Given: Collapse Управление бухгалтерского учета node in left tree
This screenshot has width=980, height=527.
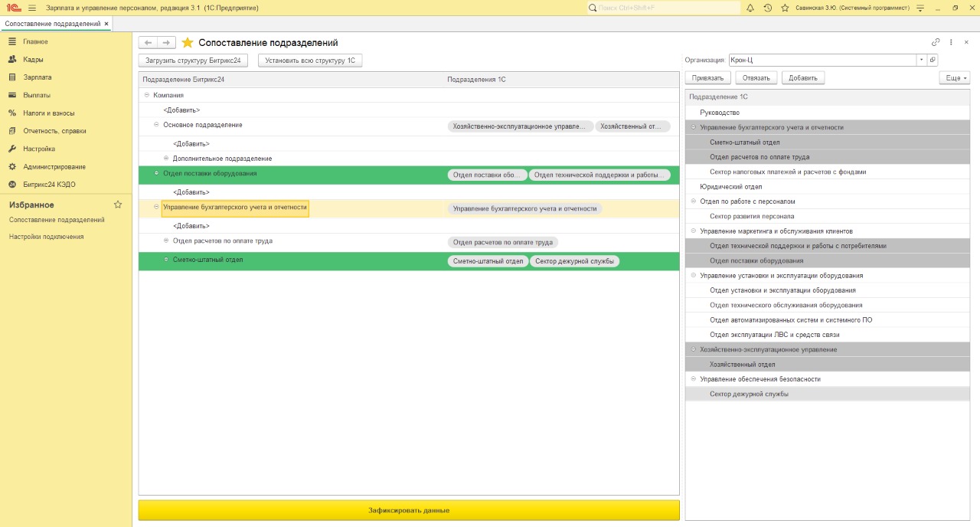Looking at the screenshot, I should [x=156, y=207].
